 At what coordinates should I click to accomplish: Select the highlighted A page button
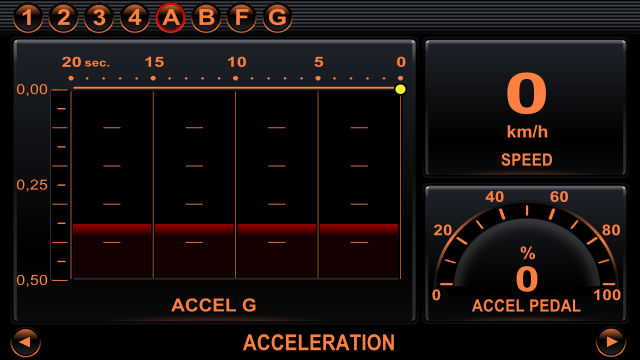(171, 18)
